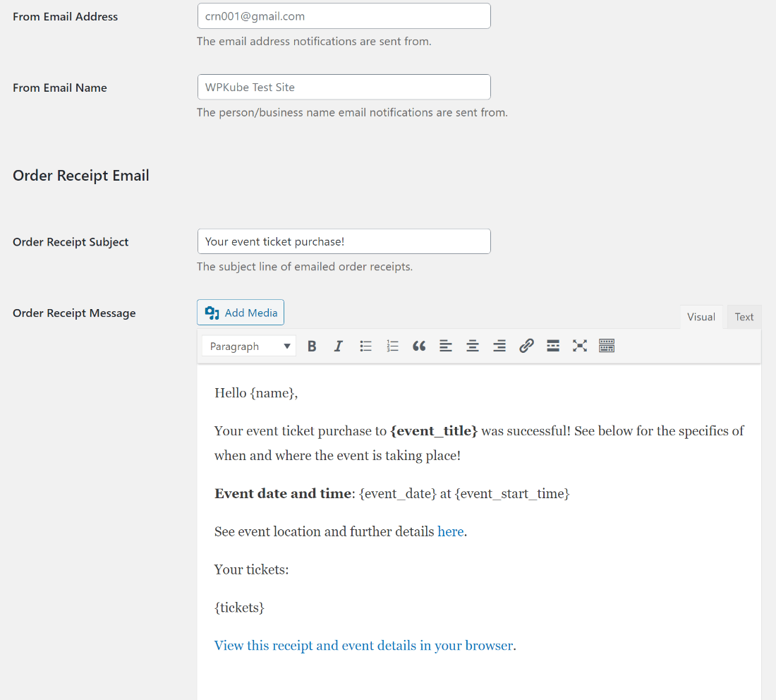
Task: Click 'View this receipt and event details' link
Action: (x=364, y=646)
